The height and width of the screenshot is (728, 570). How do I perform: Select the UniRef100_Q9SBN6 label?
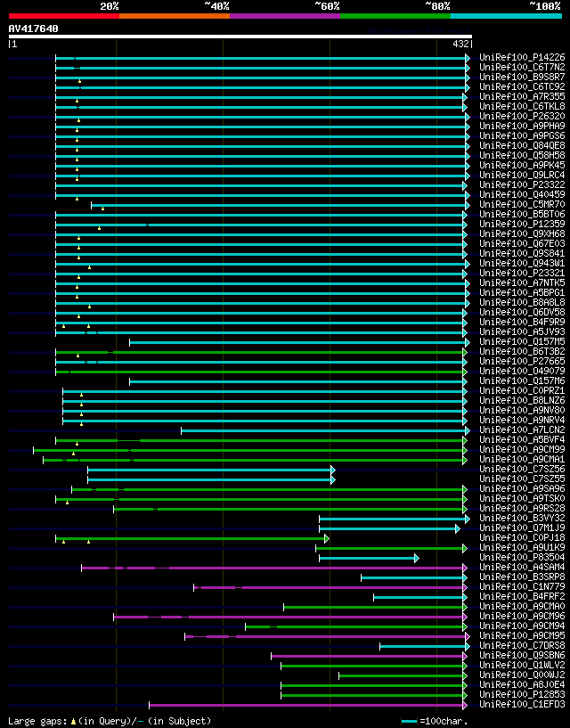coord(522,655)
